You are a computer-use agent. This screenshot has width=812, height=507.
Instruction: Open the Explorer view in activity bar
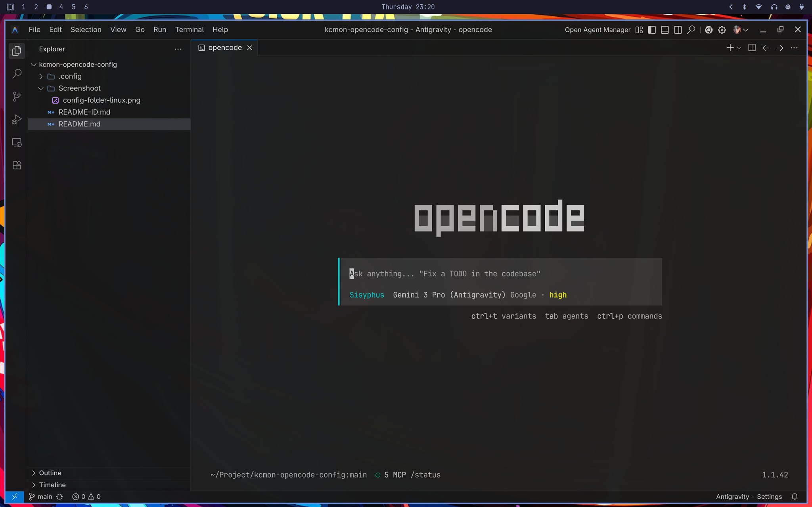click(x=17, y=51)
